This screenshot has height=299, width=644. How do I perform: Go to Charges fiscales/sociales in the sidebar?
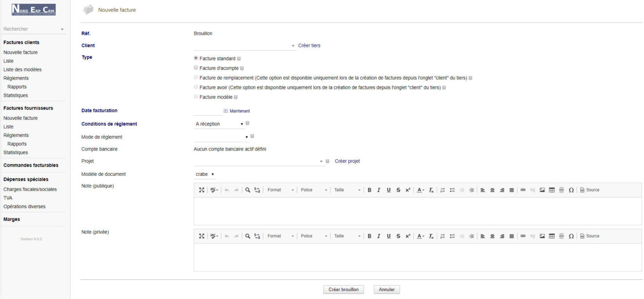point(29,189)
